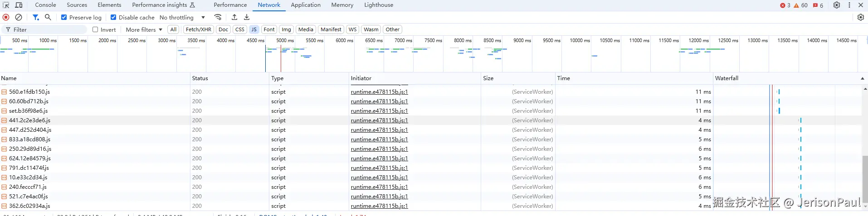
Task: Import HAR file upload icon
Action: coord(234,17)
